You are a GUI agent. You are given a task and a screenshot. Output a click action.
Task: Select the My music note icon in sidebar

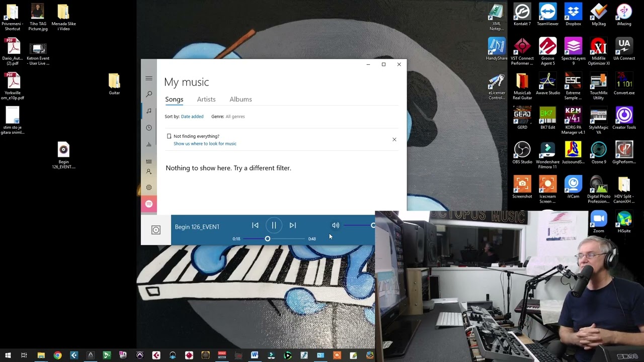click(149, 111)
